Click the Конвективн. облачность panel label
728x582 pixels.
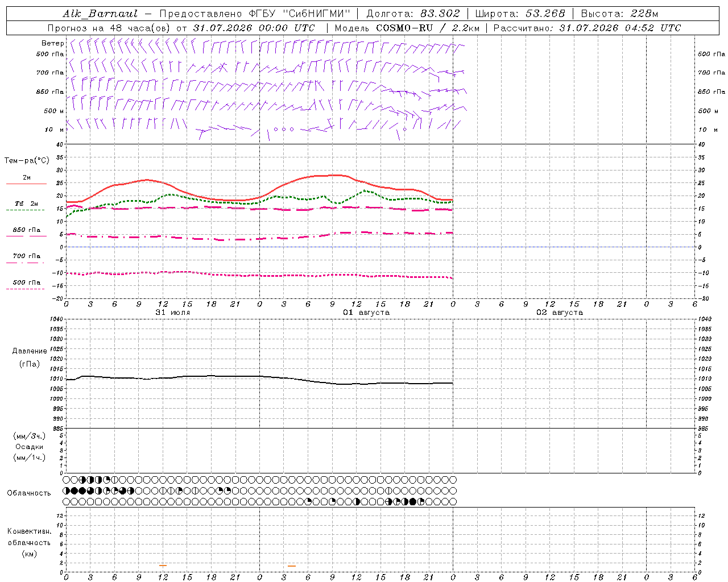pos(29,542)
